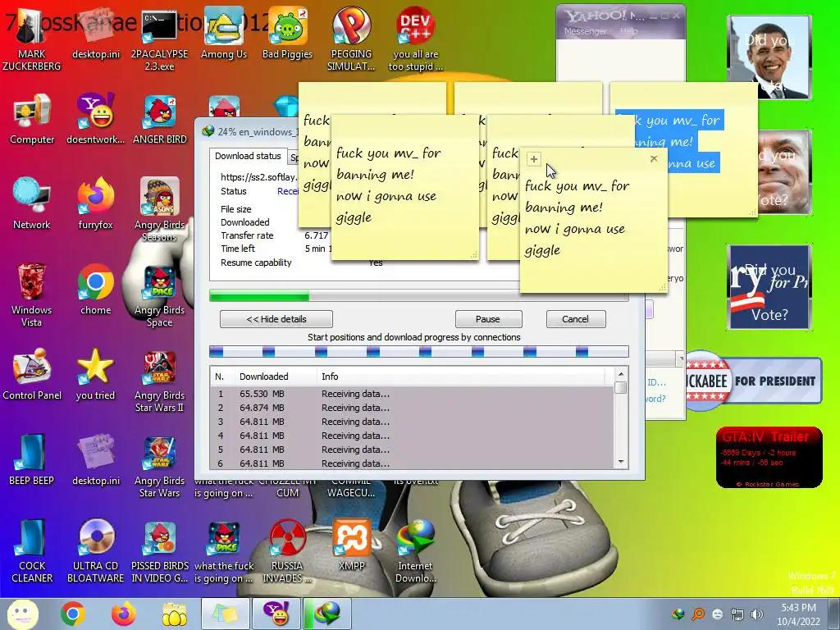Click the Huckabee For President gadget
Viewport: 840px width, 630px height.
[x=753, y=381]
